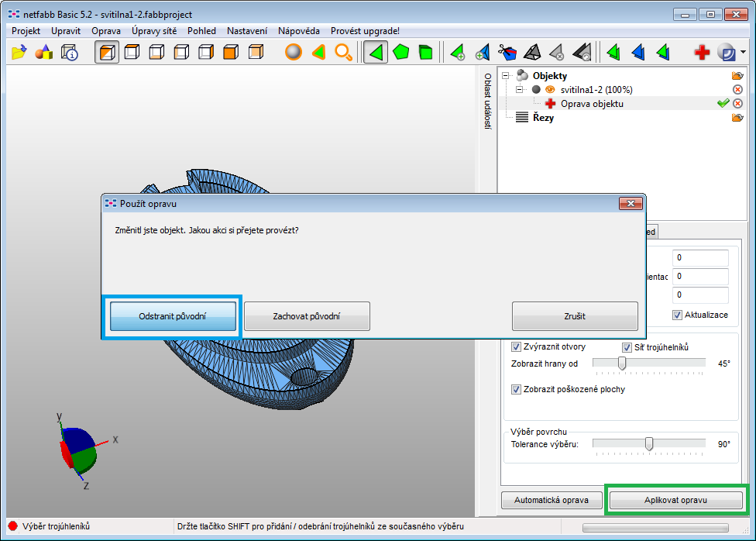The width and height of the screenshot is (756, 541).
Task: Open the Nastavení menu
Action: pos(246,31)
